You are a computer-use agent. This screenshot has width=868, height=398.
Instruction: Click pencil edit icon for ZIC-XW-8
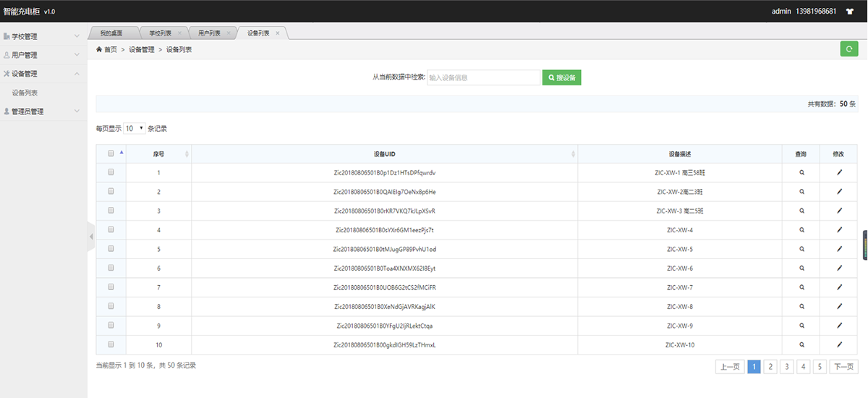point(839,307)
